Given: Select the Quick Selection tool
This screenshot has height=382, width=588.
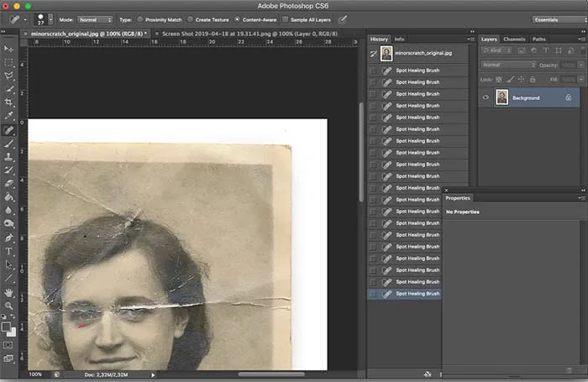Looking at the screenshot, I should pos(8,89).
